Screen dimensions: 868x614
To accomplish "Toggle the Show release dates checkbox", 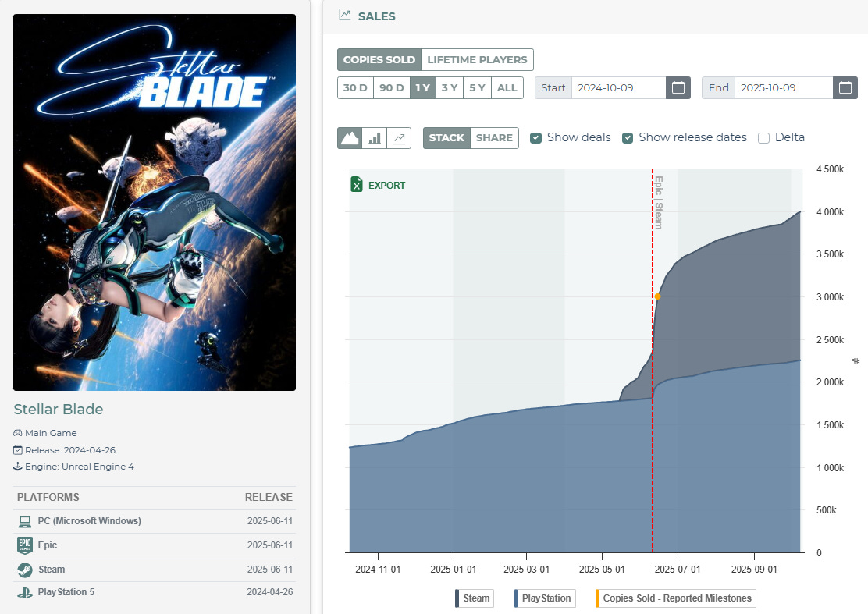I will pos(628,138).
